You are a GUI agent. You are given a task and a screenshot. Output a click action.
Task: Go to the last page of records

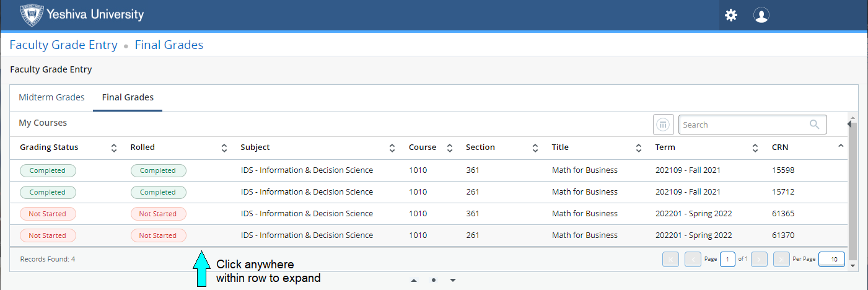point(781,259)
